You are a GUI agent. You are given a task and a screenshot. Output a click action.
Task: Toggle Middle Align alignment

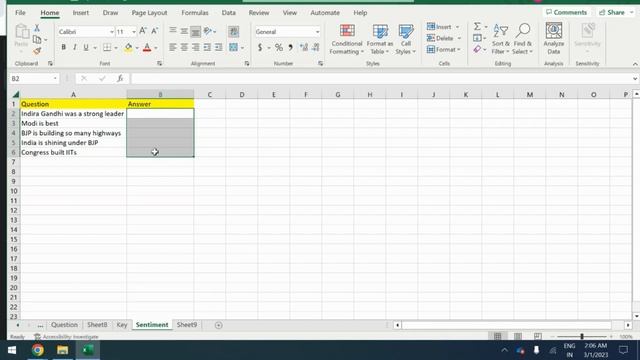(184, 31)
